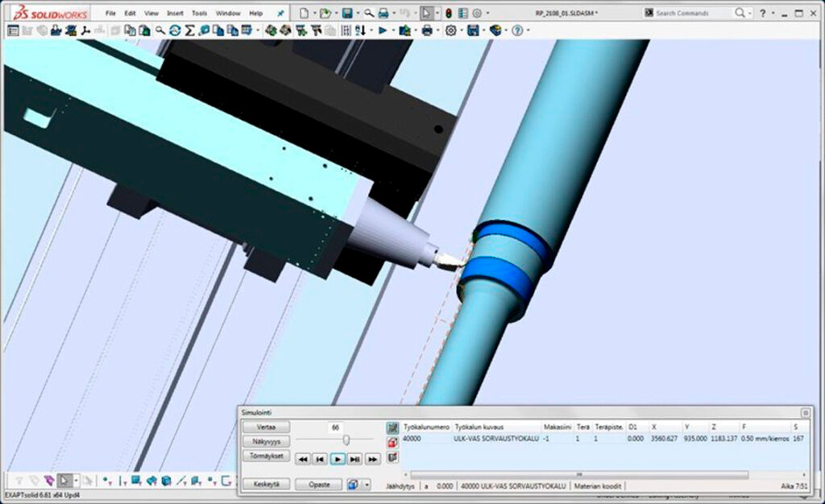825x504 pixels.
Task: Click the top icon beside the tool table
Action: pyautogui.click(x=392, y=428)
